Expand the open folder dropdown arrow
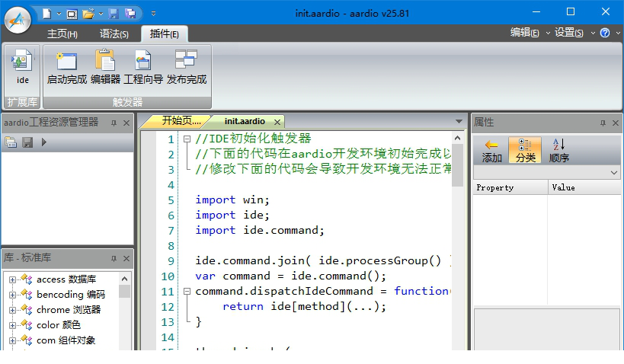Screen dimensions: 624x364 pyautogui.click(x=101, y=14)
